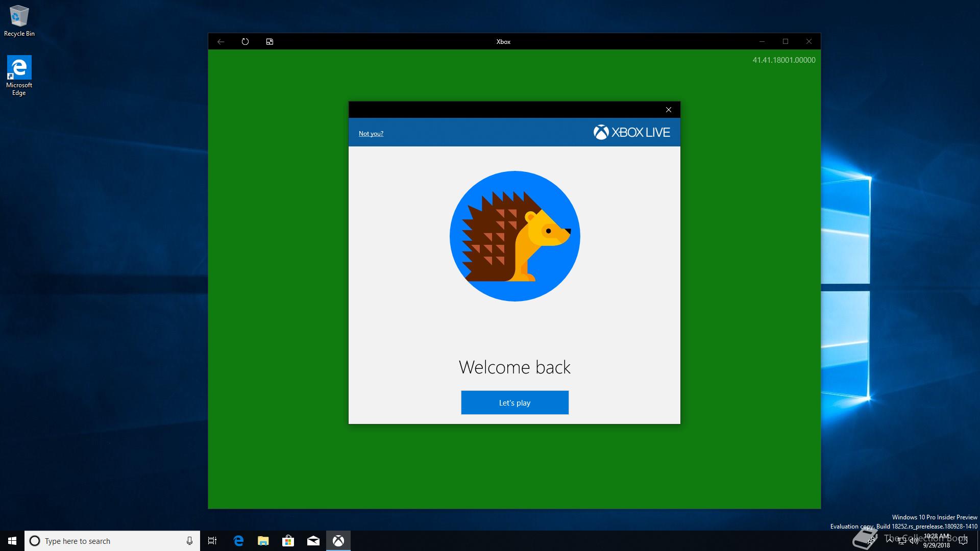Maximize the Xbox window
980x551 pixels.
(786, 42)
